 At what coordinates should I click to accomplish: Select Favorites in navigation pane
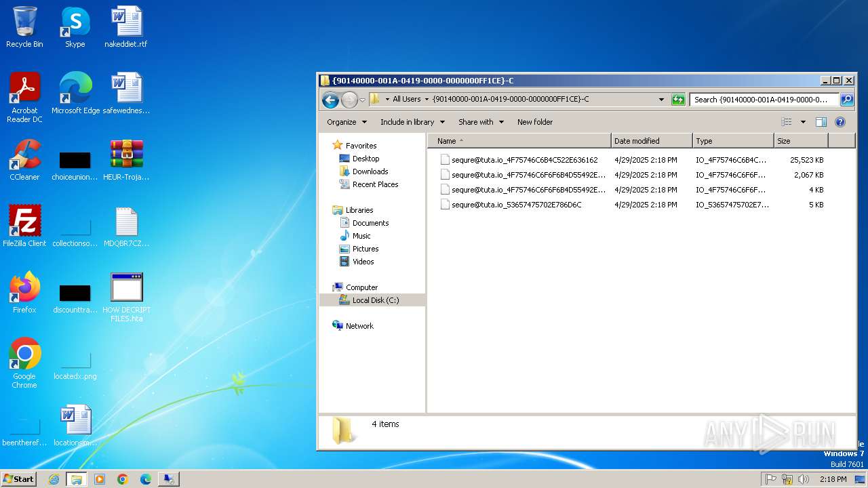pyautogui.click(x=361, y=146)
